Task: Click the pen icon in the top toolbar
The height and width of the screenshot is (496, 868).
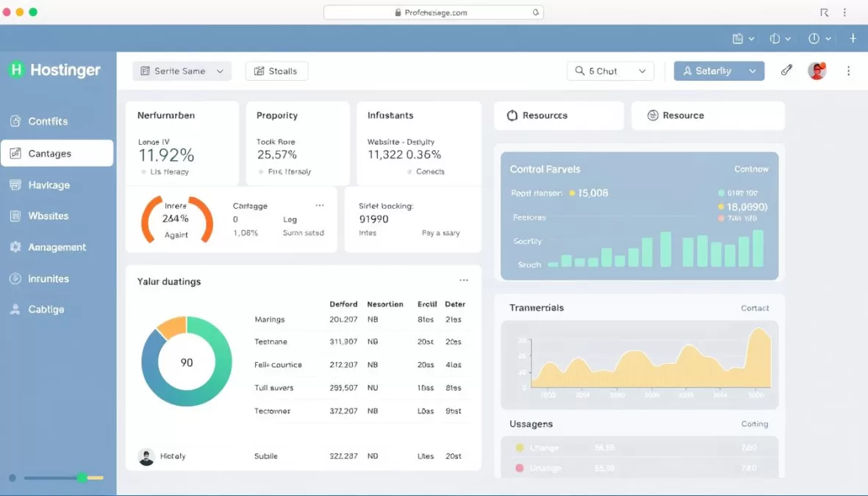Action: (786, 70)
